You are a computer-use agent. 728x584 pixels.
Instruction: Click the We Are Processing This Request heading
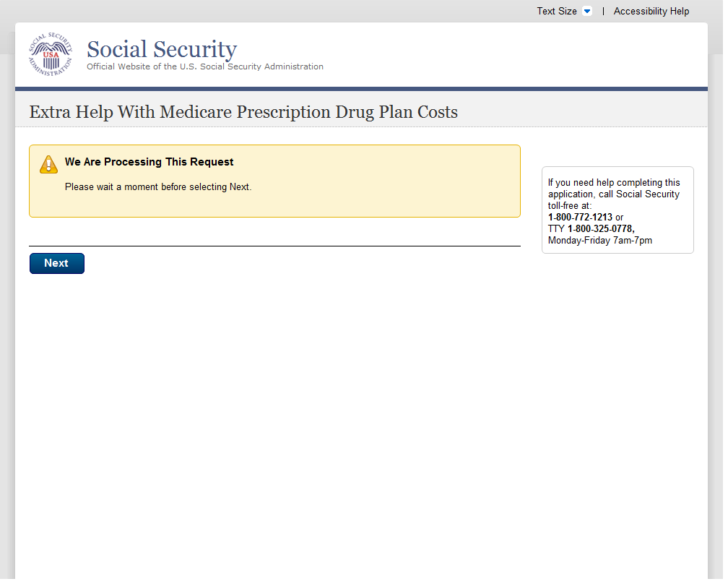point(149,162)
